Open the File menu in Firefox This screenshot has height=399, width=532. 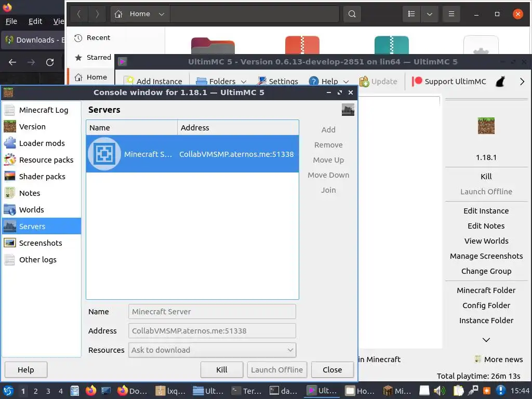11,21
